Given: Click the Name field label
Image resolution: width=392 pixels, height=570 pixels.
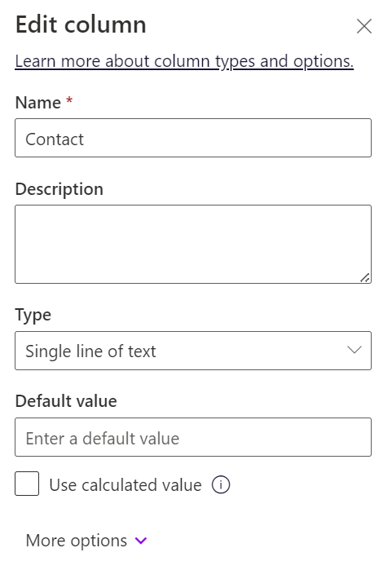Looking at the screenshot, I should coord(38,103).
